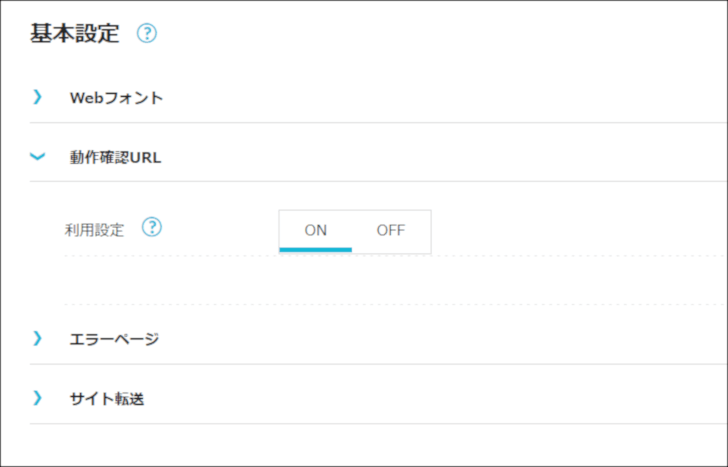
Task: Switch 利用設定 to OFF
Action: click(x=391, y=230)
